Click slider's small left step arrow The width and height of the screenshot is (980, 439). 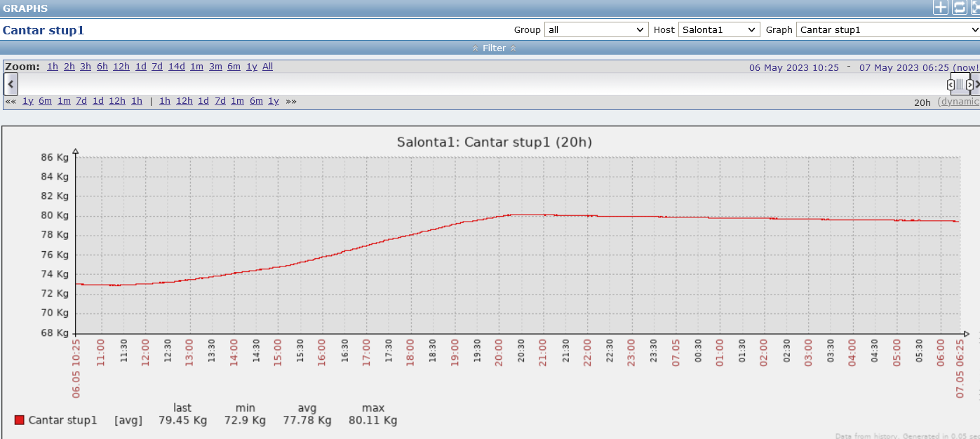tap(951, 85)
